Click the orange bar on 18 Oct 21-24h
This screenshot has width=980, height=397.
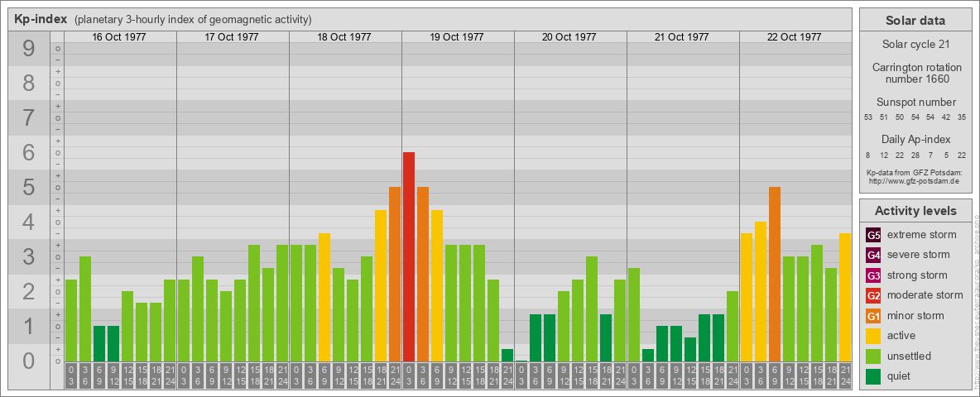[x=395, y=274]
